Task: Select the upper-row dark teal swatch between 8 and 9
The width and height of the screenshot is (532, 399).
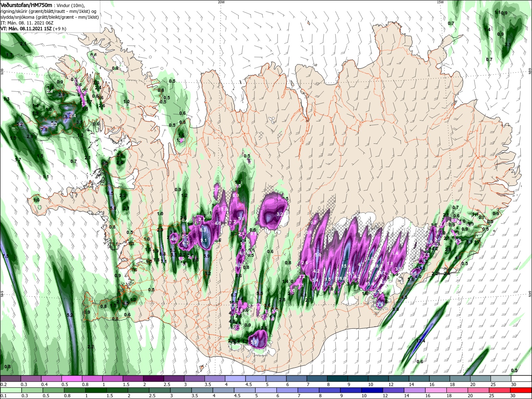Action: pyautogui.click(x=337, y=379)
